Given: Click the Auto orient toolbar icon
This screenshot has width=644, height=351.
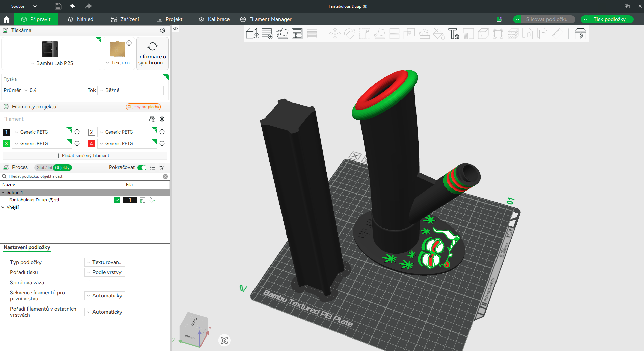Looking at the screenshot, I should 282,34.
